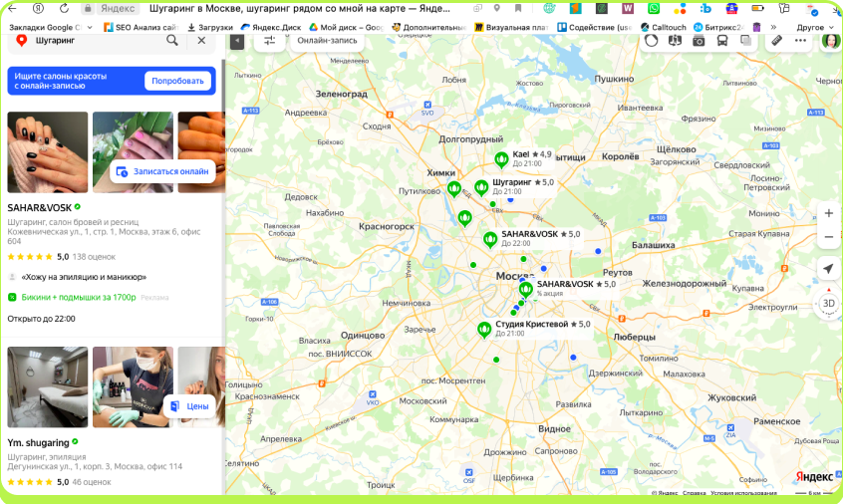Enable the Онлайн-запись filter chip
This screenshot has height=504, width=843.
(327, 41)
